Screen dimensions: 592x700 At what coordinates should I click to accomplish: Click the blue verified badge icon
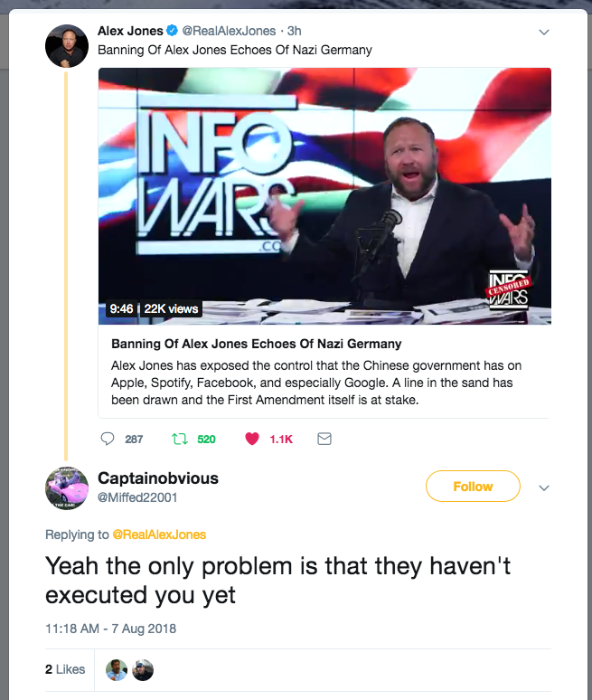pos(172,31)
